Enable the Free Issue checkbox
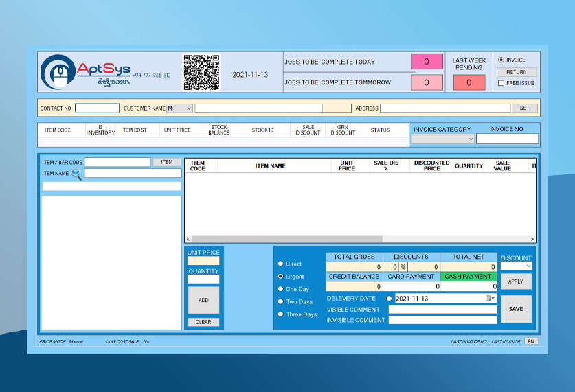 (501, 83)
